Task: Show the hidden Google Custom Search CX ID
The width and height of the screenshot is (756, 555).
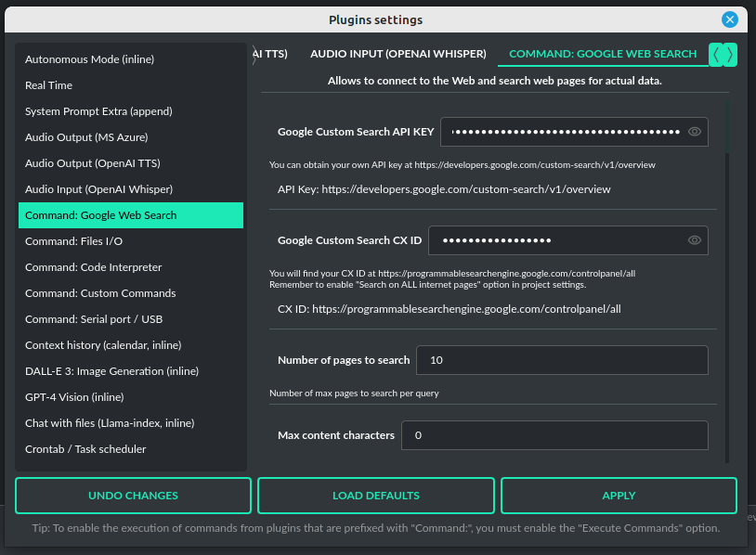Action: [x=694, y=239]
